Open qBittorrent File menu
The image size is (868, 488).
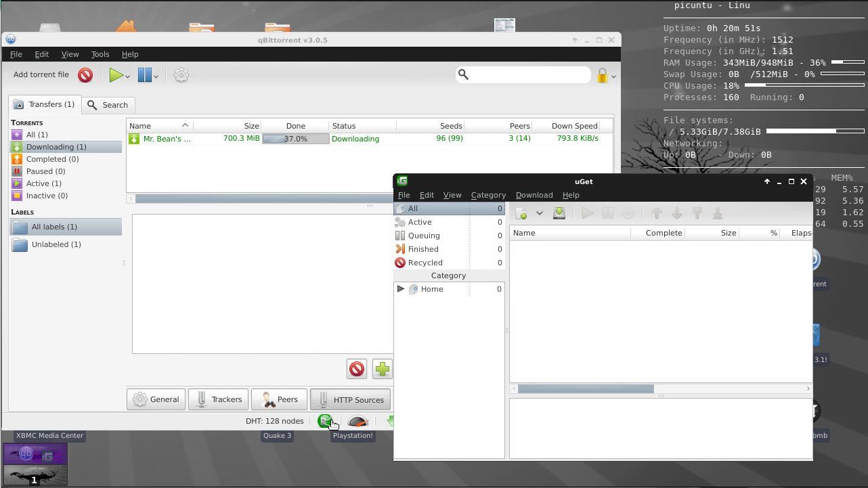pos(16,54)
